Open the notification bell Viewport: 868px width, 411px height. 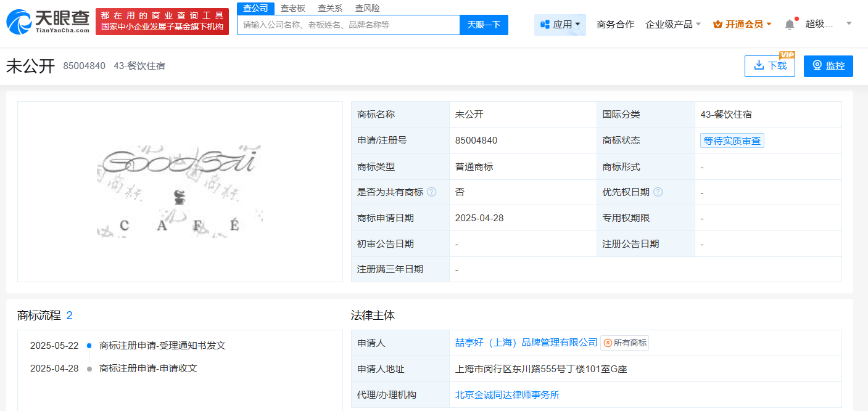click(790, 25)
